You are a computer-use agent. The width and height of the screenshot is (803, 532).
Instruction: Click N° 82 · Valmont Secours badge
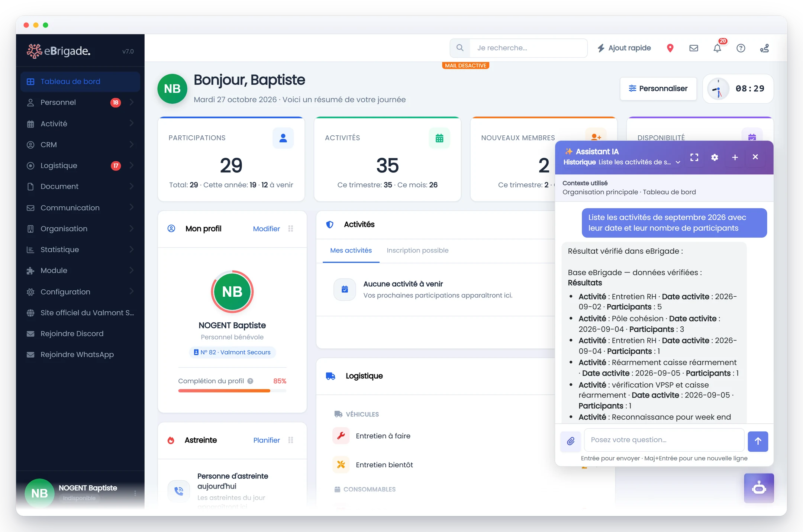coord(232,352)
